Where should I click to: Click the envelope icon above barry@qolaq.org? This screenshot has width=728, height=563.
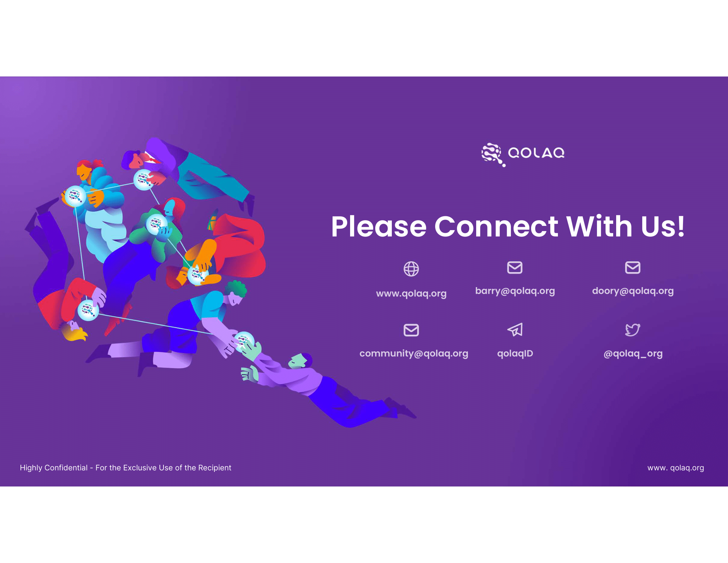tap(515, 268)
